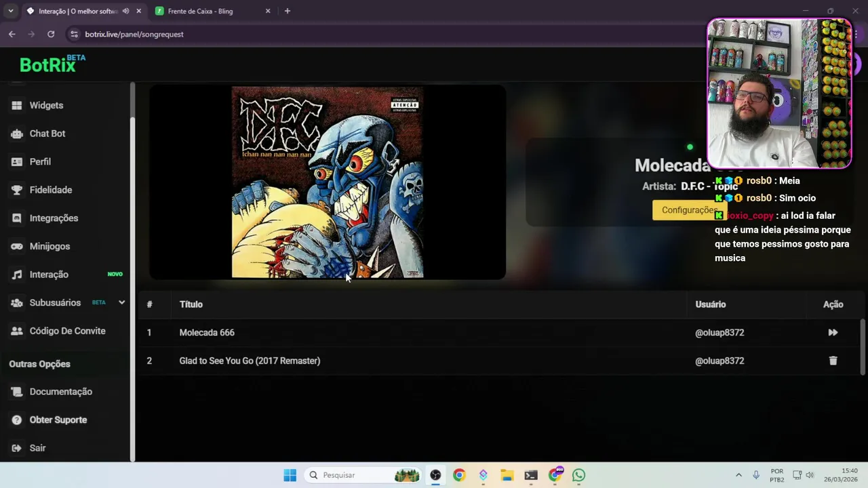Click the artist name D.F.C - Topic
Image resolution: width=868 pixels, height=488 pixels.
709,186
